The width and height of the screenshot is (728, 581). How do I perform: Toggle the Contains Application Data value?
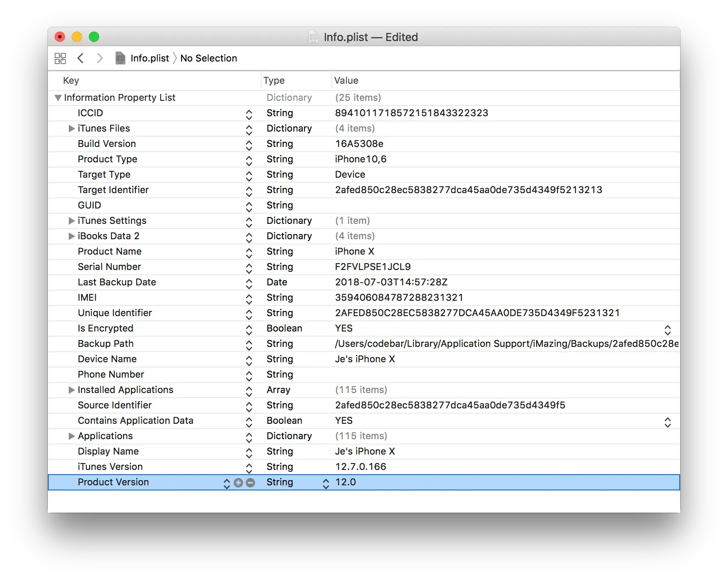[x=668, y=422]
